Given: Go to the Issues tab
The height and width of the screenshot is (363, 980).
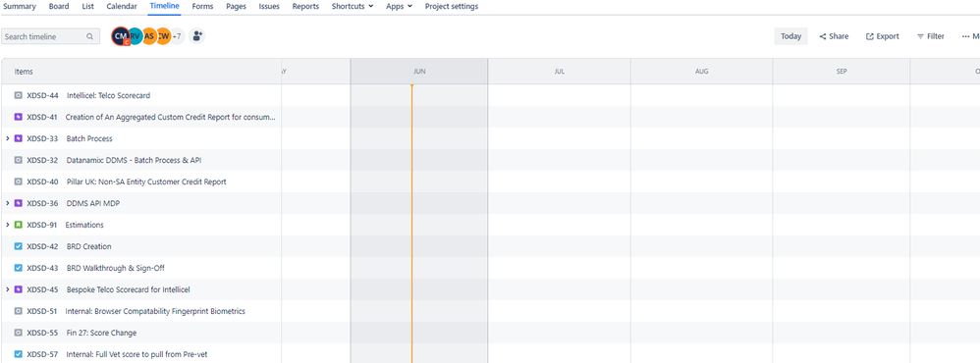Looking at the screenshot, I should click(x=269, y=6).
